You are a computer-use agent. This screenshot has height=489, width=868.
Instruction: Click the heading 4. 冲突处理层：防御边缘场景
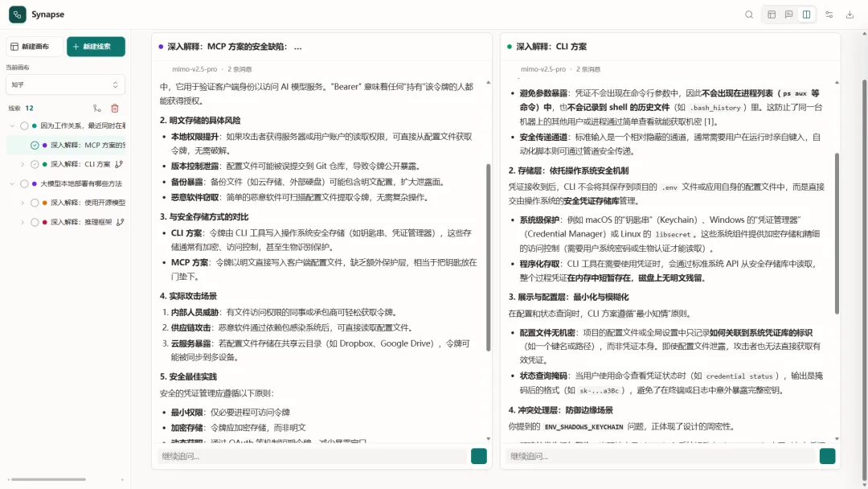click(561, 410)
